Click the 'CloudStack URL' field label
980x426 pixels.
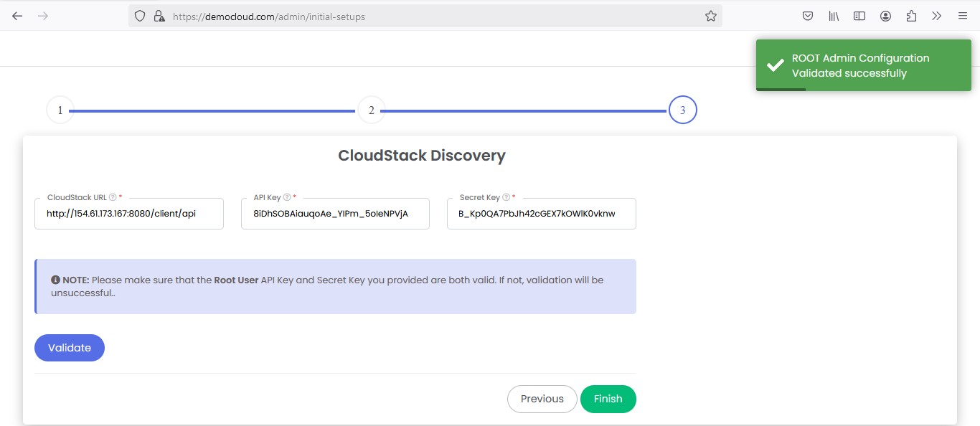pyautogui.click(x=77, y=197)
